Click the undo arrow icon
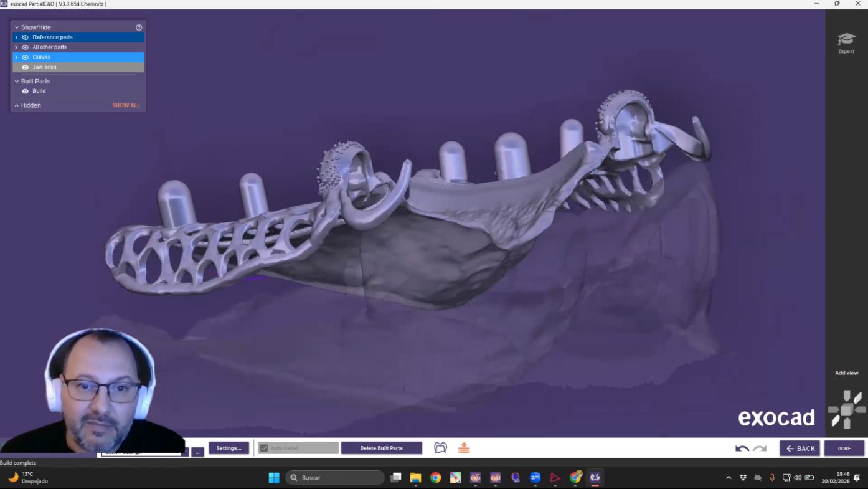The width and height of the screenshot is (868, 489). pos(742,449)
